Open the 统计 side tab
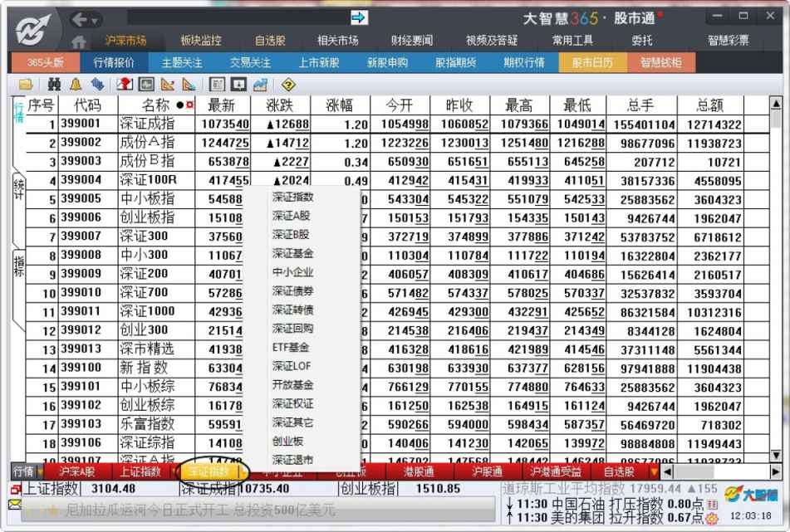The image size is (790, 532). coord(18,188)
